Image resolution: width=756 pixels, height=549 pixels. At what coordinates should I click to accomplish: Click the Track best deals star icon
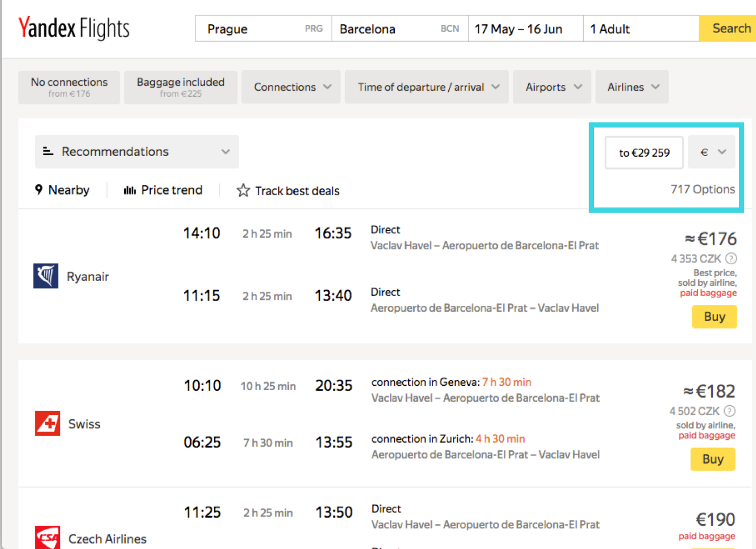click(x=243, y=190)
